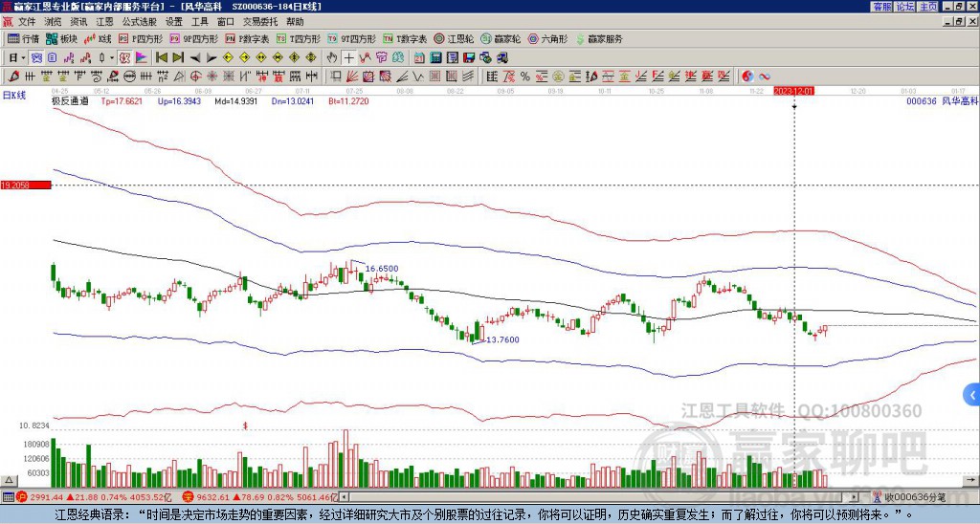Click the 论坛 button in title bar

tap(905, 7)
